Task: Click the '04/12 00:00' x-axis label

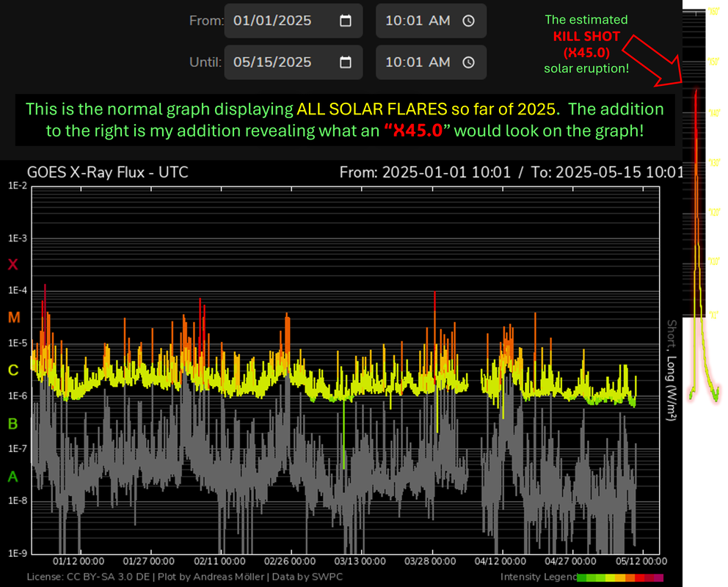Action: [500, 561]
